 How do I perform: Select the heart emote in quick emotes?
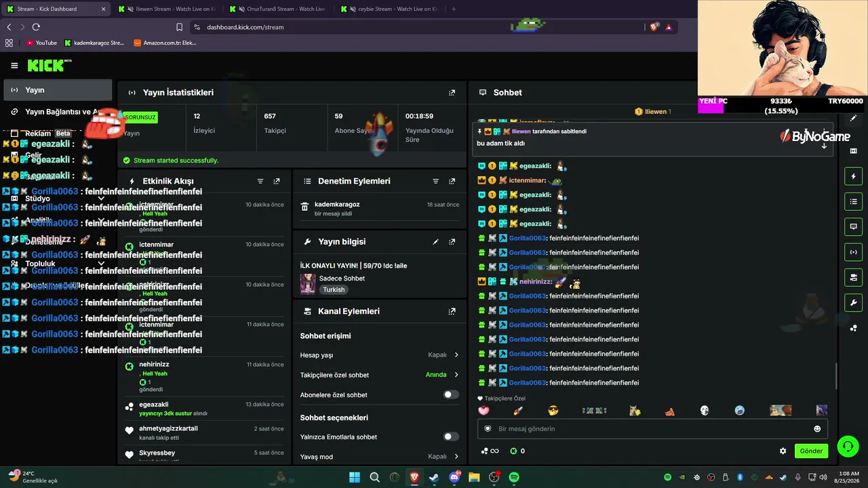point(484,410)
